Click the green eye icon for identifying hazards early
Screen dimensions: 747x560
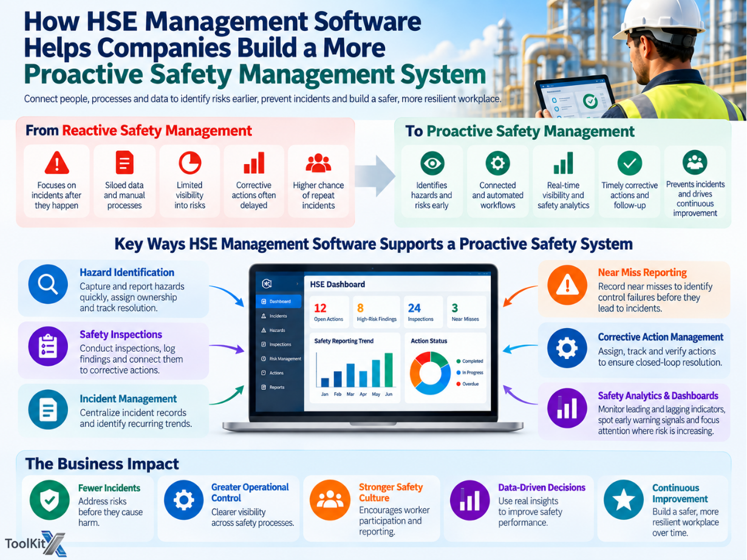click(x=432, y=163)
